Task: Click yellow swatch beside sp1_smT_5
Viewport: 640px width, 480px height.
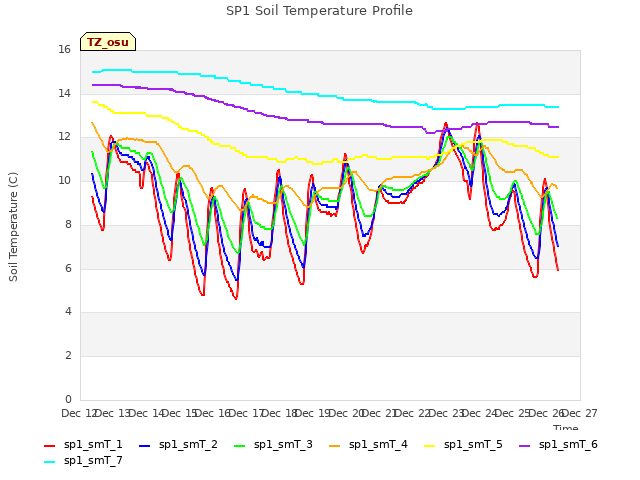Action: (x=430, y=446)
